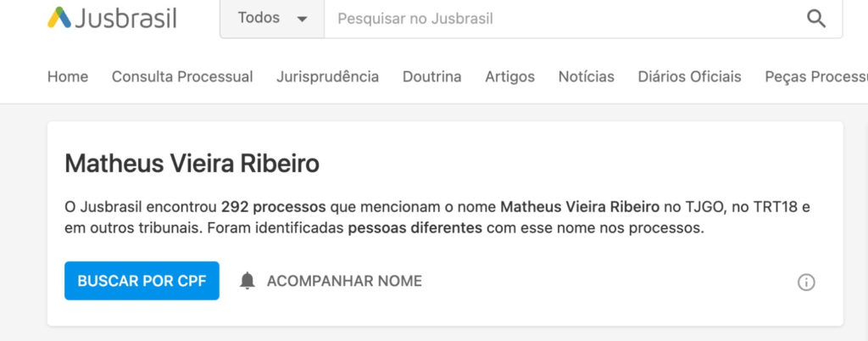Select the Doutrina tab
Image resolution: width=868 pixels, height=341 pixels.
tap(431, 76)
